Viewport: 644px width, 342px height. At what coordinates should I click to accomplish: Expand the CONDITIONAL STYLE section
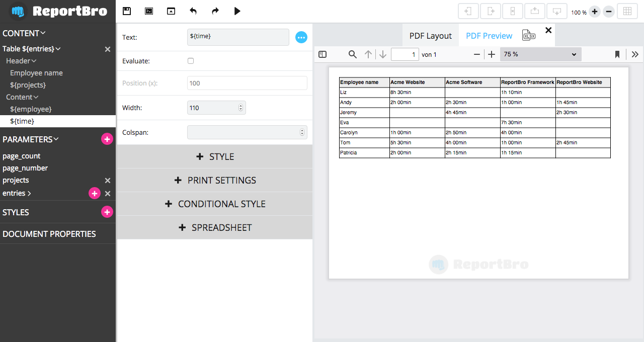215,204
